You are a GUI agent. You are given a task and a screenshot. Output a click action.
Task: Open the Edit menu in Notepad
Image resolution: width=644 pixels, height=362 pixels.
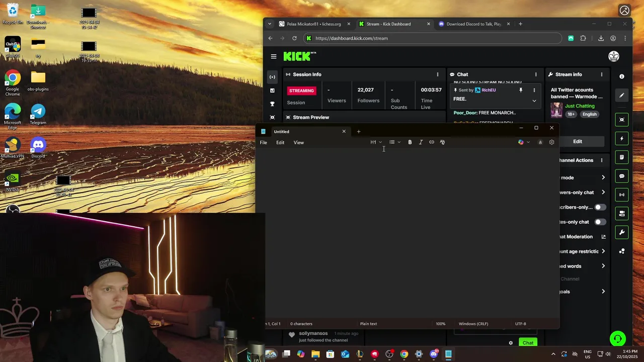coord(280,142)
